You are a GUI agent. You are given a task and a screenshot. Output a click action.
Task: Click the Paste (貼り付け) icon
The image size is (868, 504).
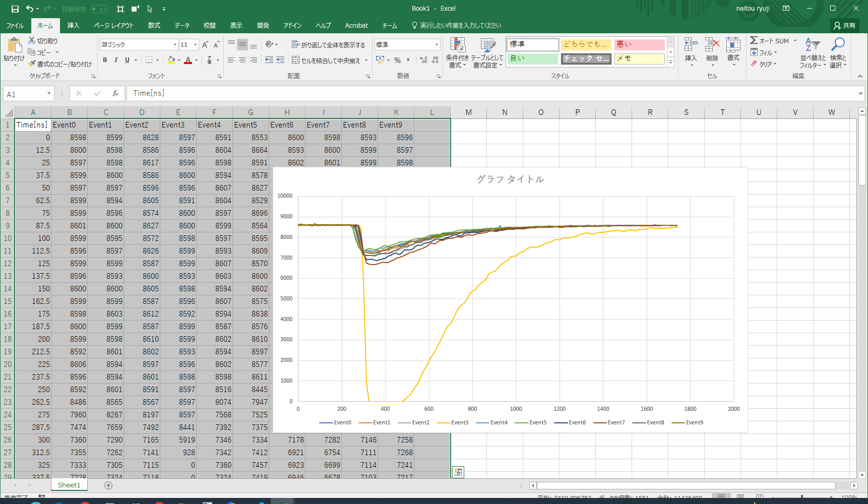point(14,46)
